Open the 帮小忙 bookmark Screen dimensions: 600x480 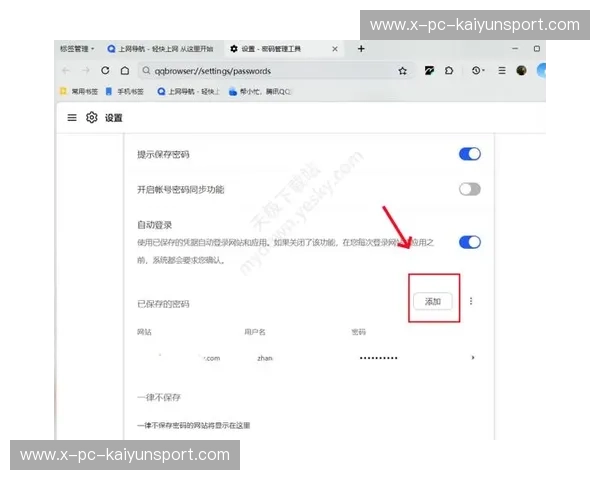point(260,91)
